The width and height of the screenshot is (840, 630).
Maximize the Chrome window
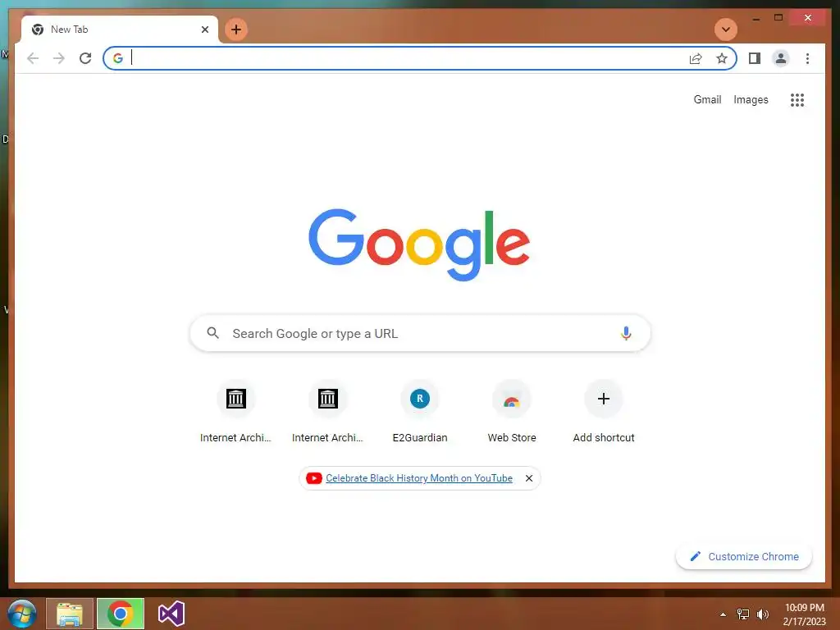point(778,18)
